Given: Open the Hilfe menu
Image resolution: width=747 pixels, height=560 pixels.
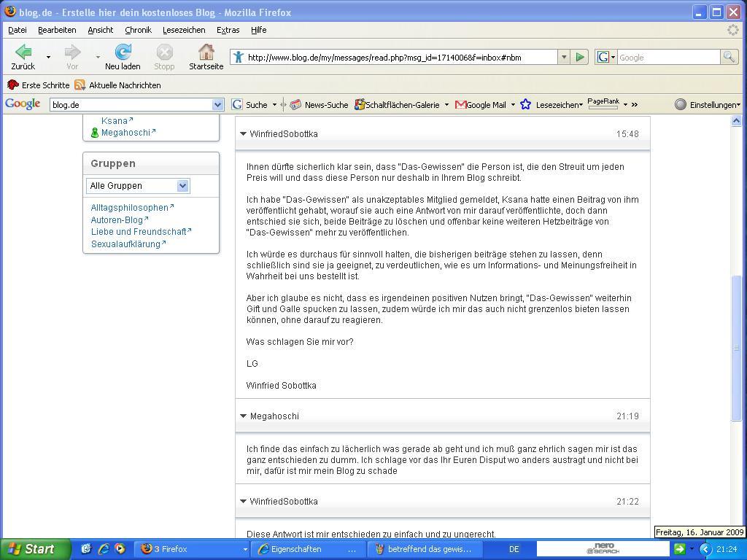Looking at the screenshot, I should tap(259, 30).
